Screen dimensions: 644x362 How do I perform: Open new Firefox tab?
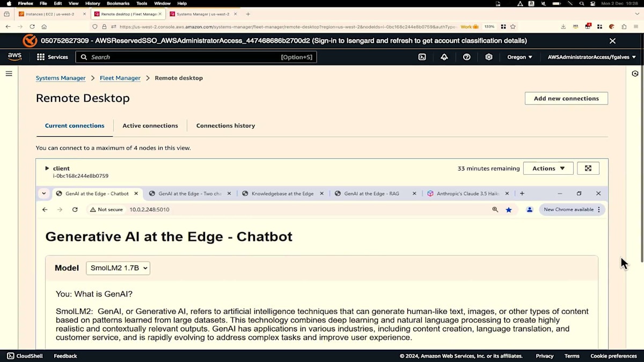(x=248, y=14)
